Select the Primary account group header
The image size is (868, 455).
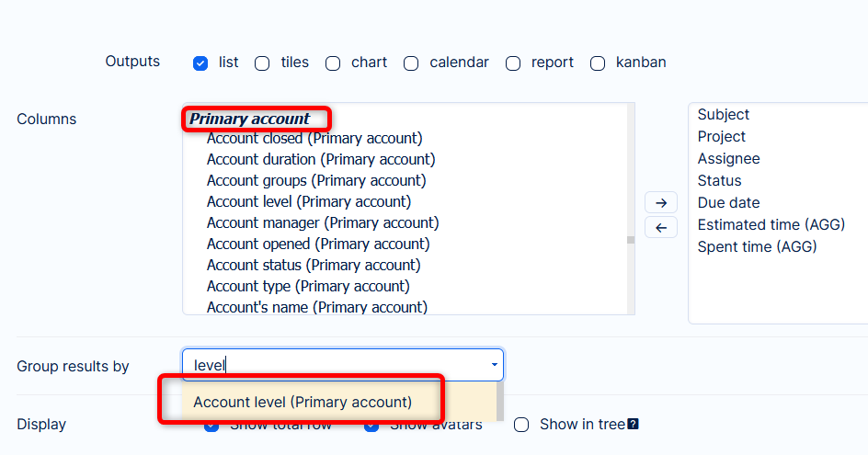point(250,119)
